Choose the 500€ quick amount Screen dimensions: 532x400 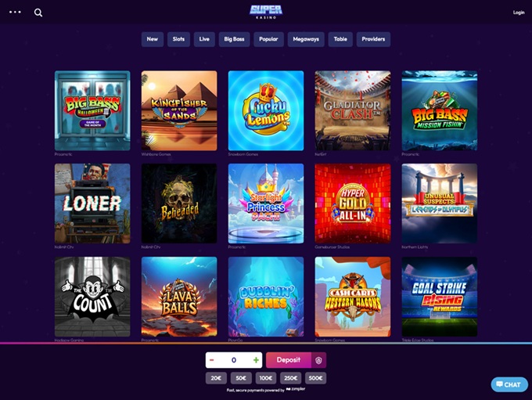point(315,378)
